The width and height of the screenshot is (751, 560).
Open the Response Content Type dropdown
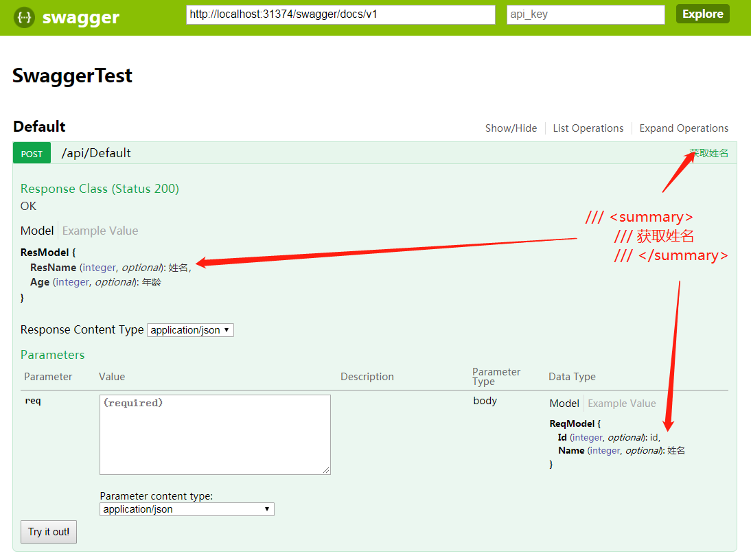pos(190,330)
